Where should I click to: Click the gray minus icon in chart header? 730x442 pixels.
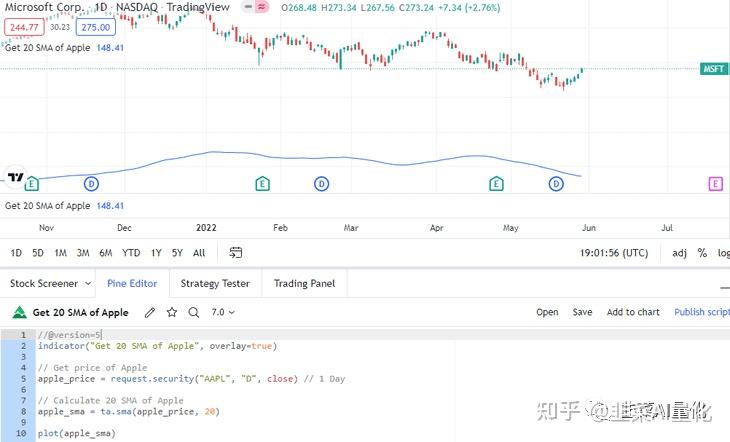pos(249,7)
